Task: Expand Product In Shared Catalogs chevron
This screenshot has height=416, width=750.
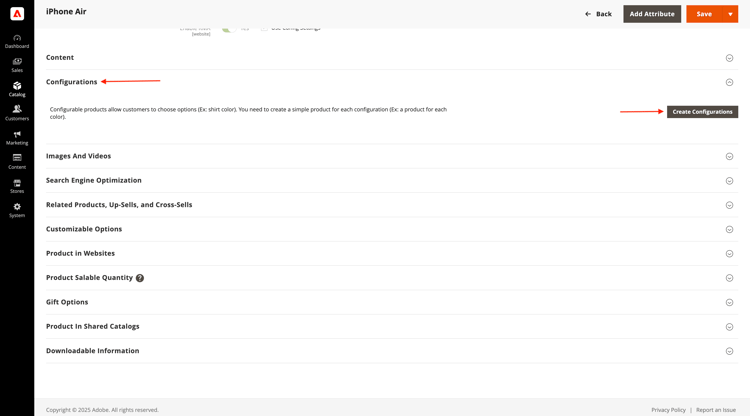Action: click(x=729, y=327)
